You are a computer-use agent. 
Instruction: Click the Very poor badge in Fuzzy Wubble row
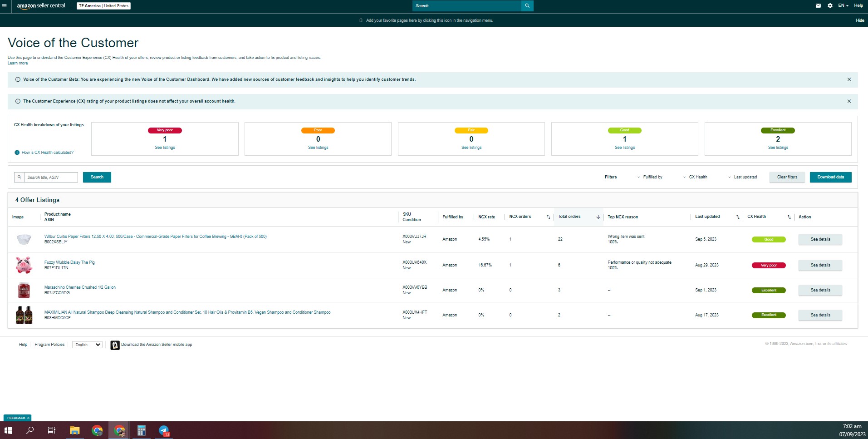769,266
